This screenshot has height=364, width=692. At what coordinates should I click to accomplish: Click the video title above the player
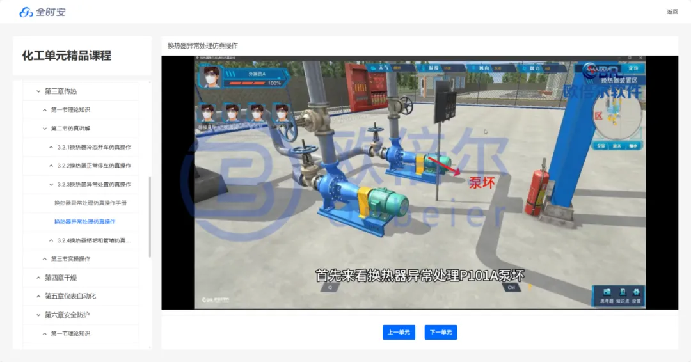[203, 46]
